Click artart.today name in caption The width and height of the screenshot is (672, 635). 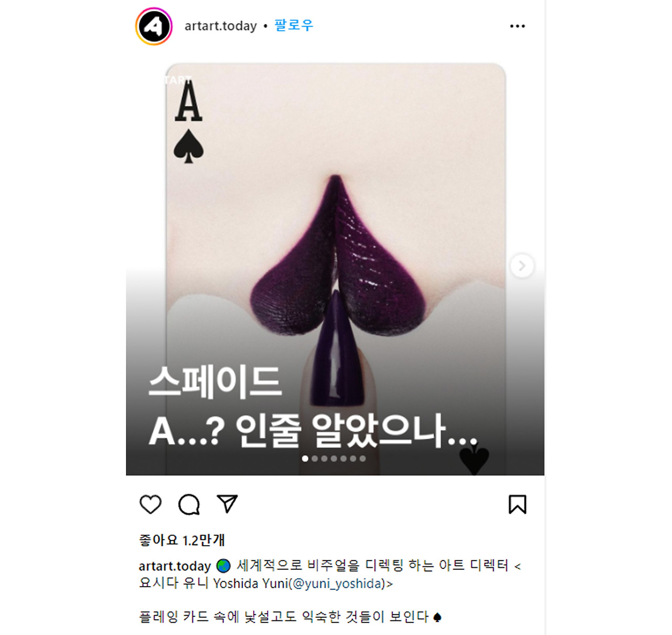(175, 566)
